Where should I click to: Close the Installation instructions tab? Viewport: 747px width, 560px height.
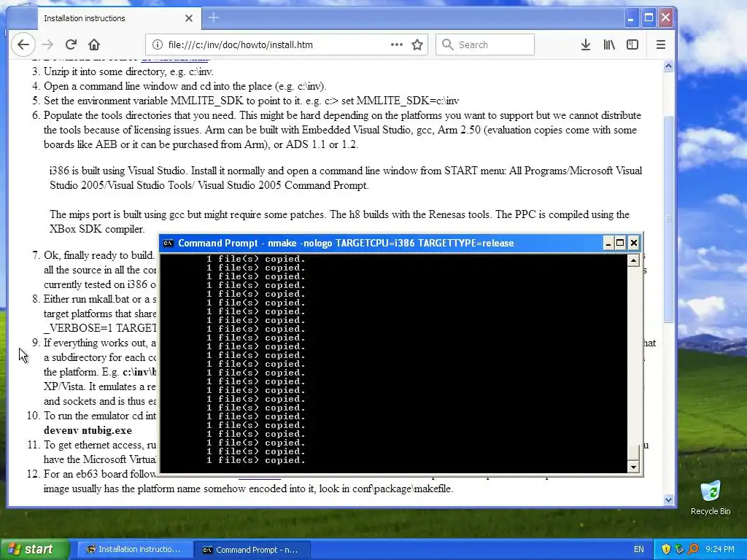coord(189,18)
